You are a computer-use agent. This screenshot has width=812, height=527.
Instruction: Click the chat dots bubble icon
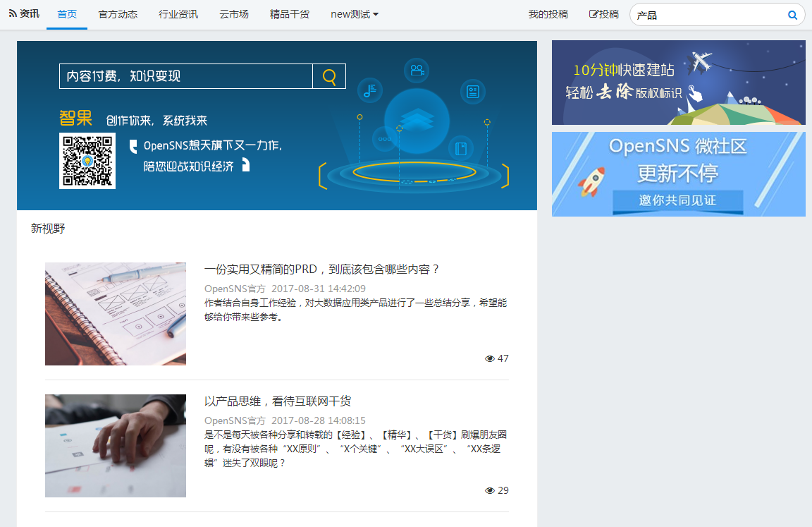pos(385,139)
